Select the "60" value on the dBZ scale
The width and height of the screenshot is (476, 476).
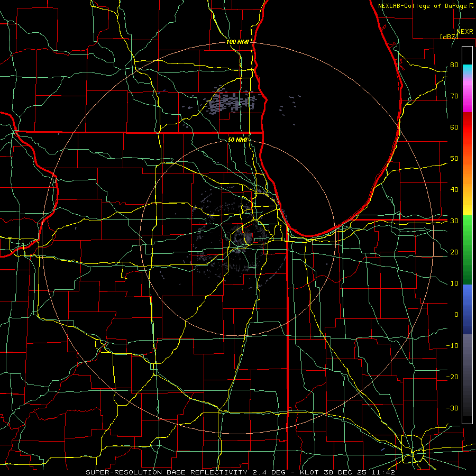pos(454,127)
